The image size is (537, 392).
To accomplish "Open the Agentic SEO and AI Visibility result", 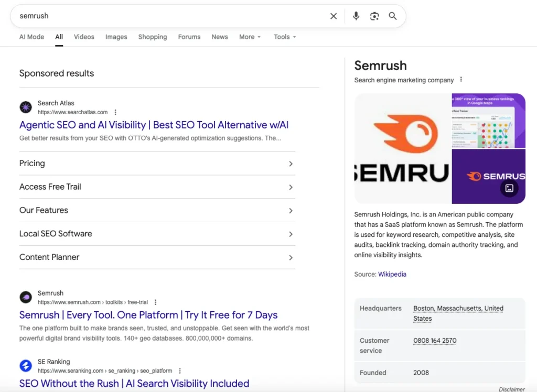I will tap(154, 125).
